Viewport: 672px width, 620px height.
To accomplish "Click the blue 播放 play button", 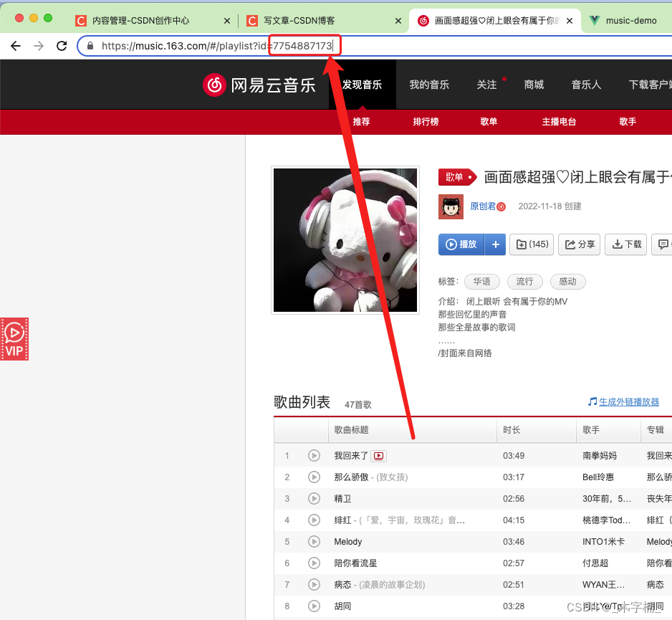I will [x=461, y=244].
